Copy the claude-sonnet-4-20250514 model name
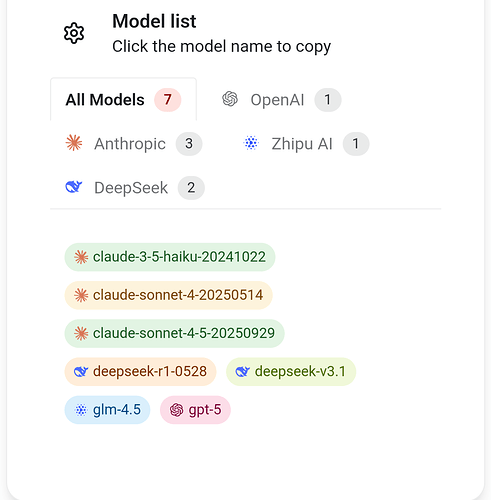The height and width of the screenshot is (500, 491). coord(169,295)
